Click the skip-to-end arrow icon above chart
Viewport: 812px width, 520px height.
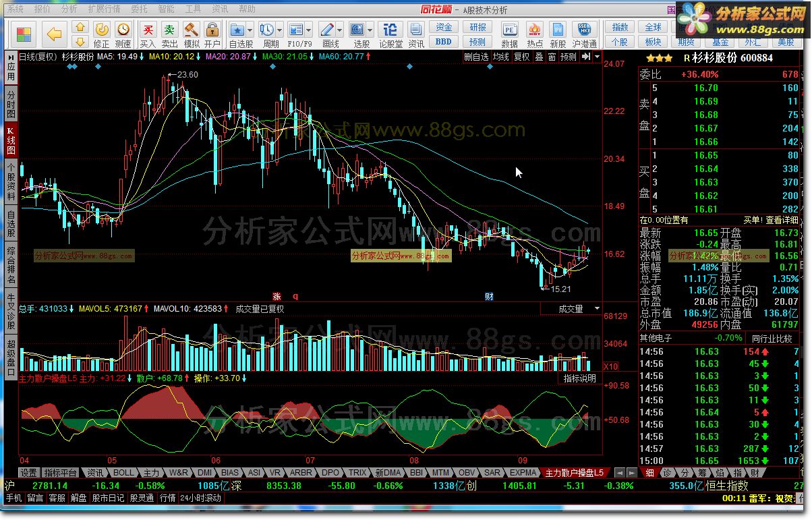pos(586,57)
